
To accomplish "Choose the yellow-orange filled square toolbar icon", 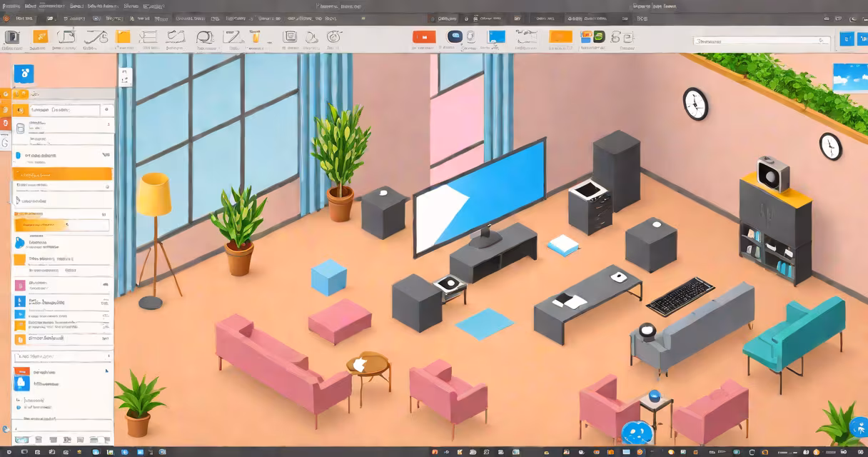I will (x=123, y=36).
